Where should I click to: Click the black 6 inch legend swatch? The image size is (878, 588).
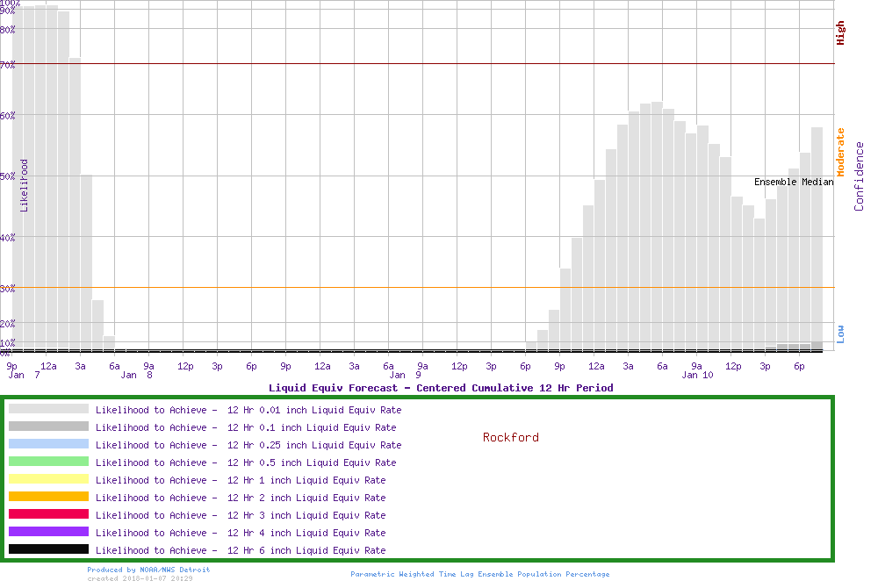click(48, 549)
